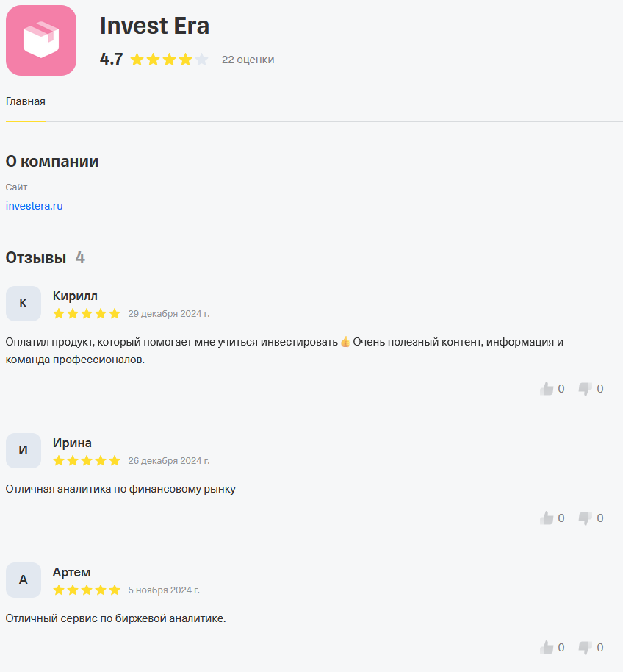The width and height of the screenshot is (623, 672).
Task: Click the 22 оценки ratings count
Action: 248,60
